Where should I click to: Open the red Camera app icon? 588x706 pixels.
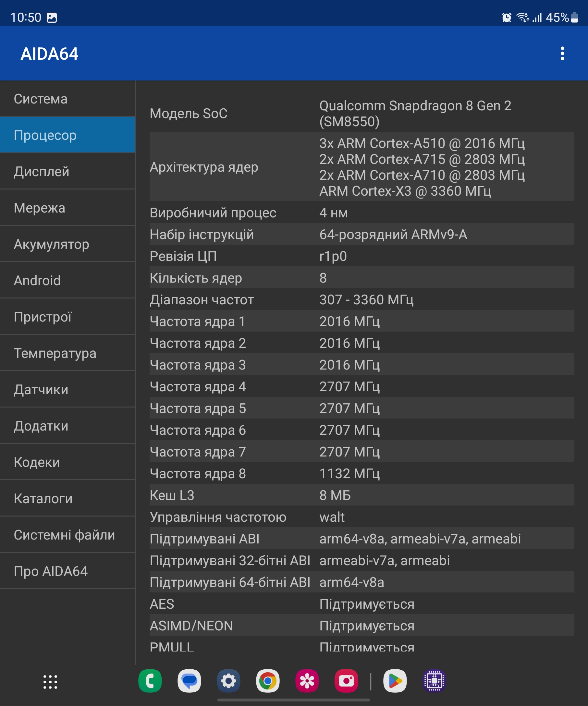coord(346,681)
